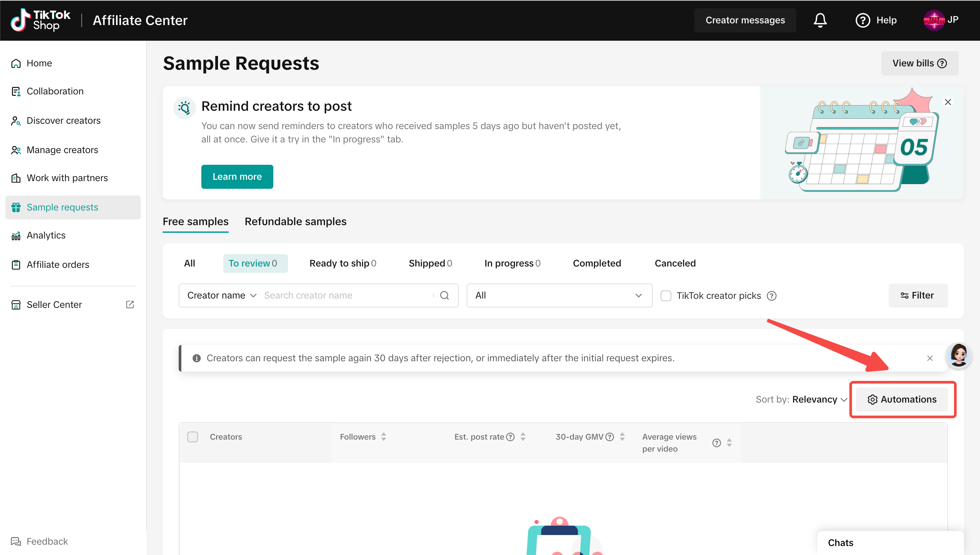Click the Help label in the header
The width and height of the screenshot is (980, 555).
(x=886, y=20)
